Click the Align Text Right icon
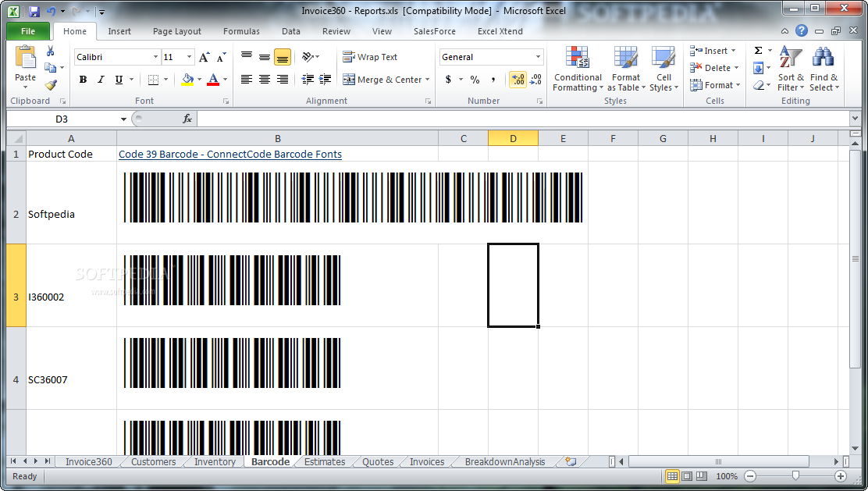Image resolution: width=868 pixels, height=491 pixels. click(x=283, y=79)
